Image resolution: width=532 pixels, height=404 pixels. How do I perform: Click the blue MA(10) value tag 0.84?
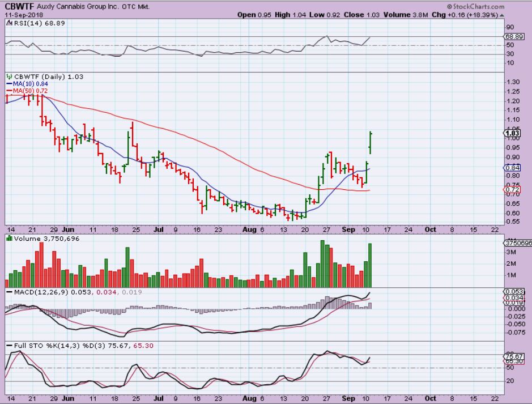click(513, 168)
